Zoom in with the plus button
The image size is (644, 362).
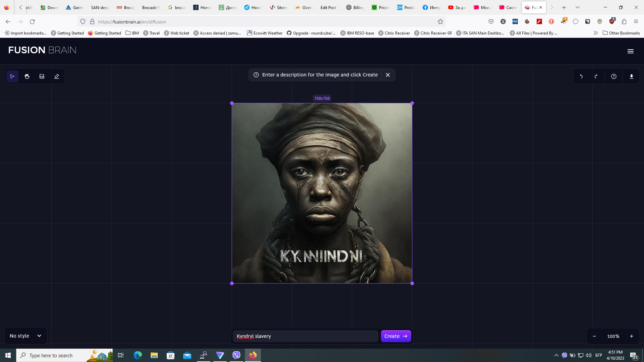(x=632, y=336)
